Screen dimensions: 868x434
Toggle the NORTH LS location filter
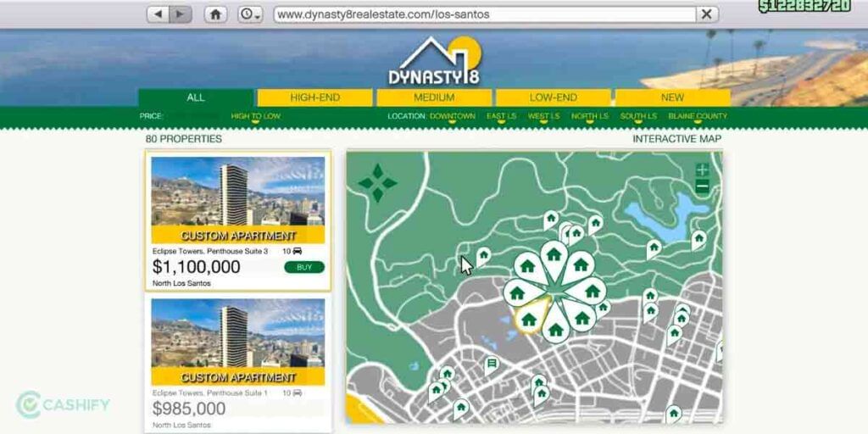(590, 116)
